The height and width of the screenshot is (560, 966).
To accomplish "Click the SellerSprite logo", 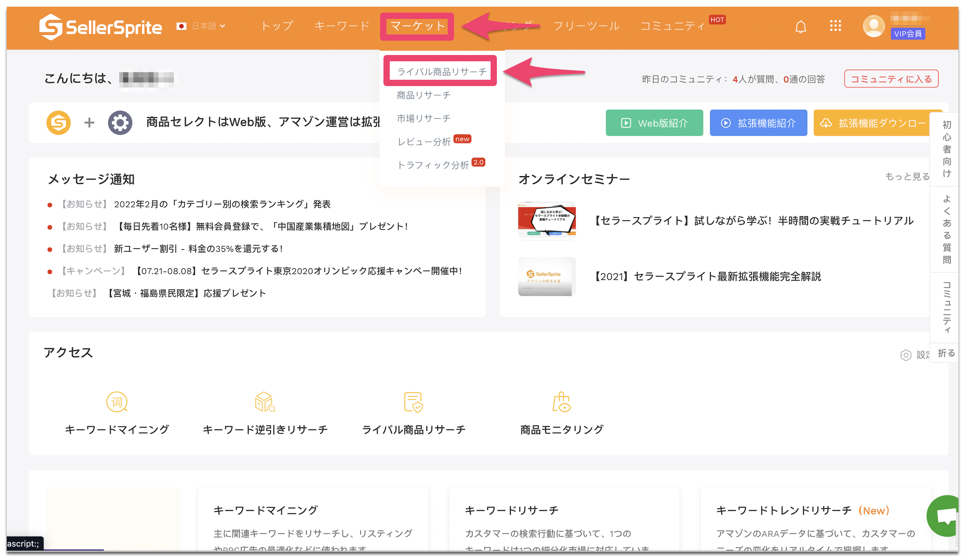I will (101, 27).
